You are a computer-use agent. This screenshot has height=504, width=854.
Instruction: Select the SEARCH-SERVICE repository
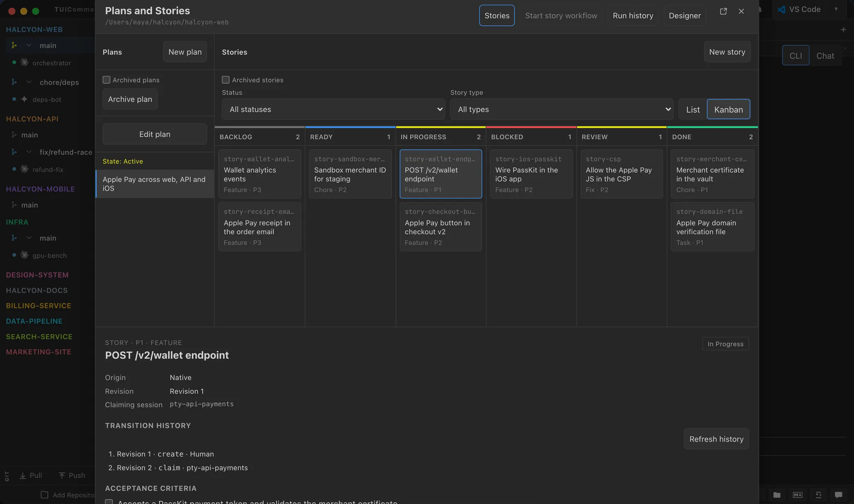(x=39, y=336)
